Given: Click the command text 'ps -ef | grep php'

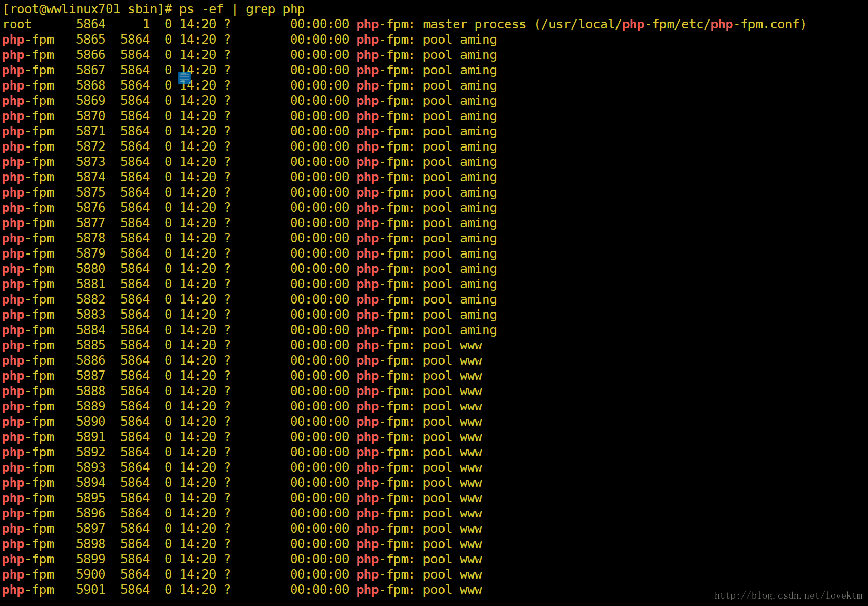Looking at the screenshot, I should 242,9.
